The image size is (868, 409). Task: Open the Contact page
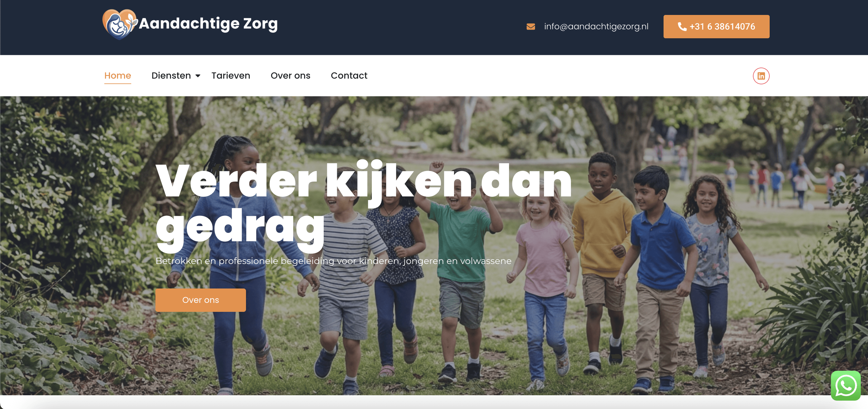coord(349,76)
